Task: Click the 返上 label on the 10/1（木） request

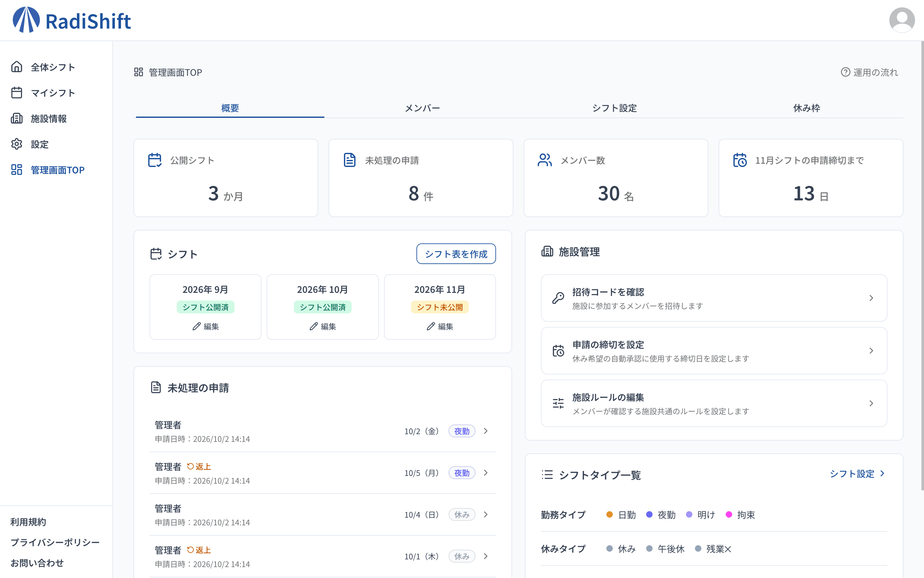Action: click(199, 550)
